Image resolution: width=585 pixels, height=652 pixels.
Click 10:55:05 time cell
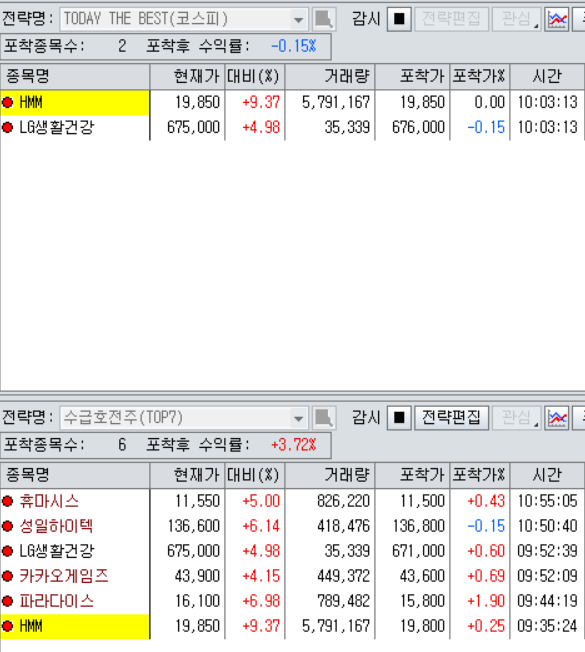click(547, 501)
